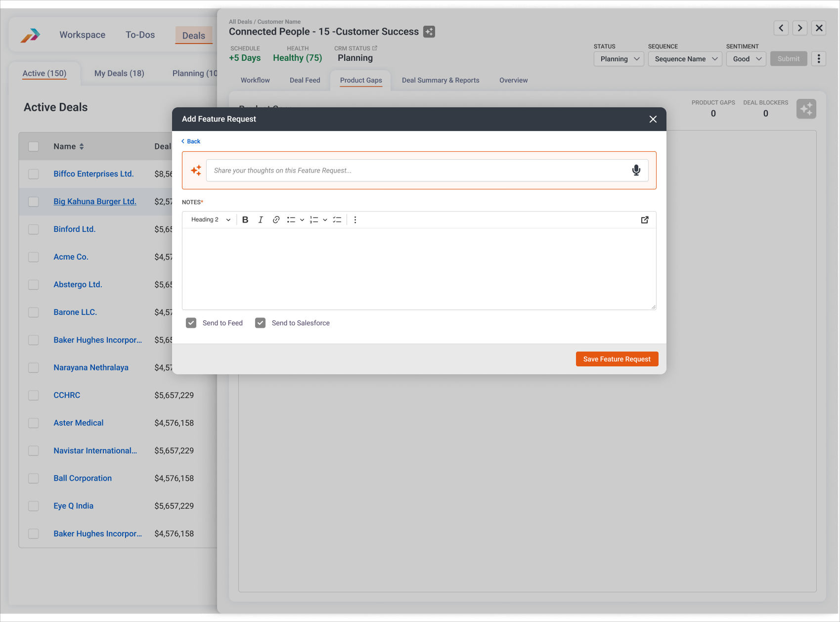Image resolution: width=840 pixels, height=622 pixels.
Task: Open the Ball Corporation deal link
Action: coord(83,479)
